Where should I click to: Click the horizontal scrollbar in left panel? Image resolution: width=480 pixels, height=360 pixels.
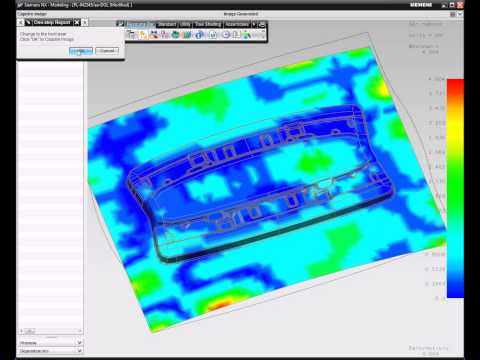51,331
